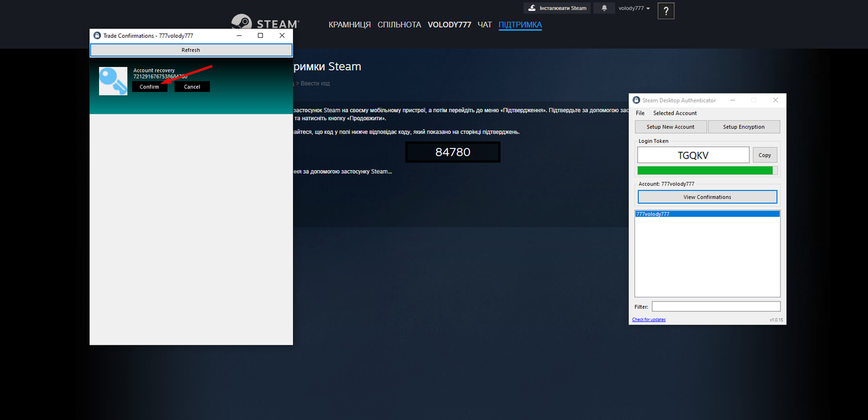Click the v1.0.15 version label

pyautogui.click(x=776, y=320)
